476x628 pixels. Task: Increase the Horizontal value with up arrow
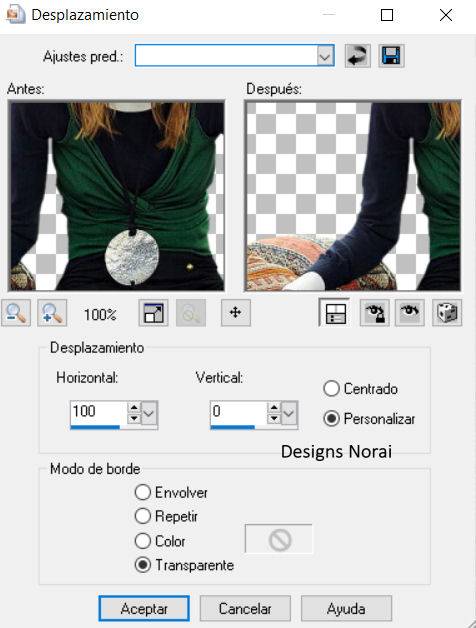click(134, 407)
